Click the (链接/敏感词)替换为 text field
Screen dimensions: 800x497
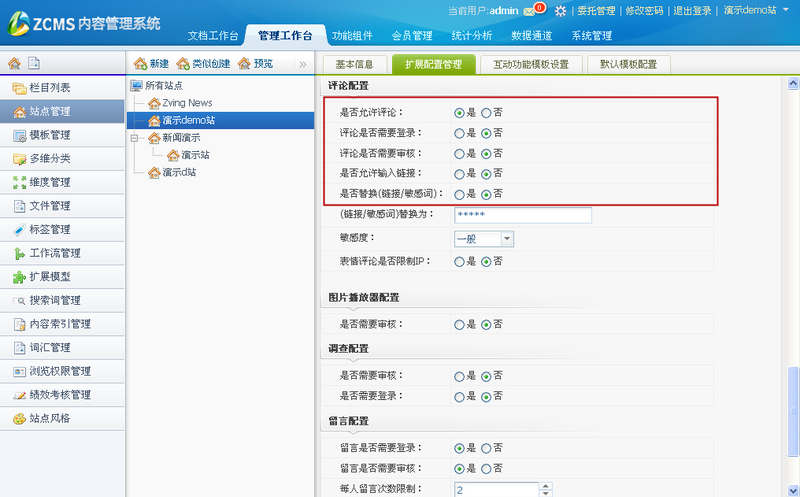(523, 215)
